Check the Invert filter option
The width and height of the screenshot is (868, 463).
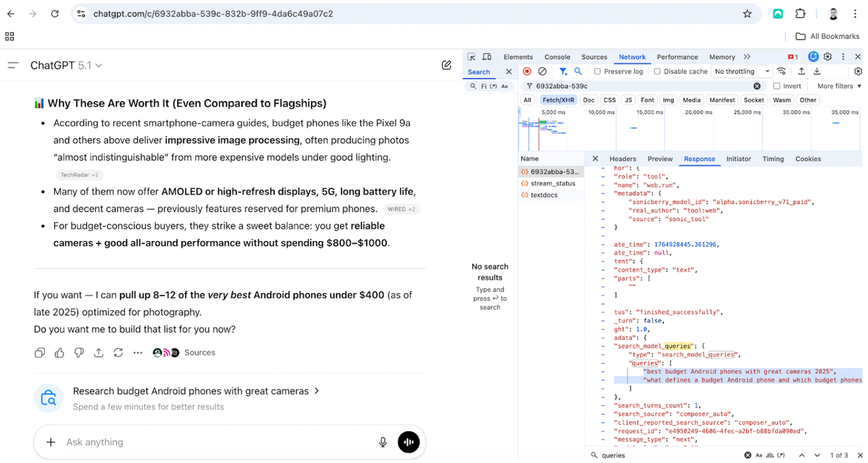coord(777,86)
